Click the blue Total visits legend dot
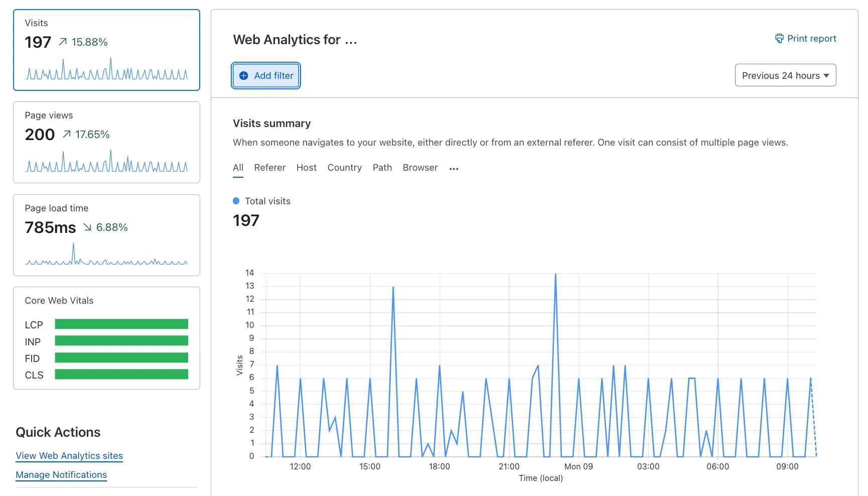868x496 pixels. coord(236,201)
